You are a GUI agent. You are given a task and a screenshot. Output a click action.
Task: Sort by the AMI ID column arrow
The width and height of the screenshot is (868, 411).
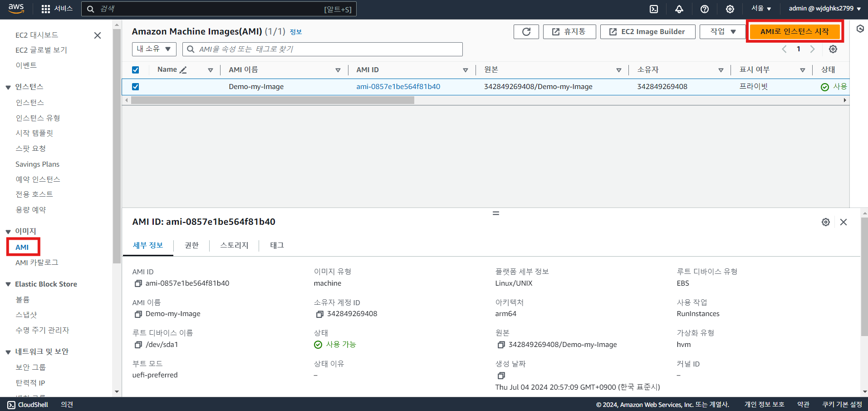coord(466,70)
